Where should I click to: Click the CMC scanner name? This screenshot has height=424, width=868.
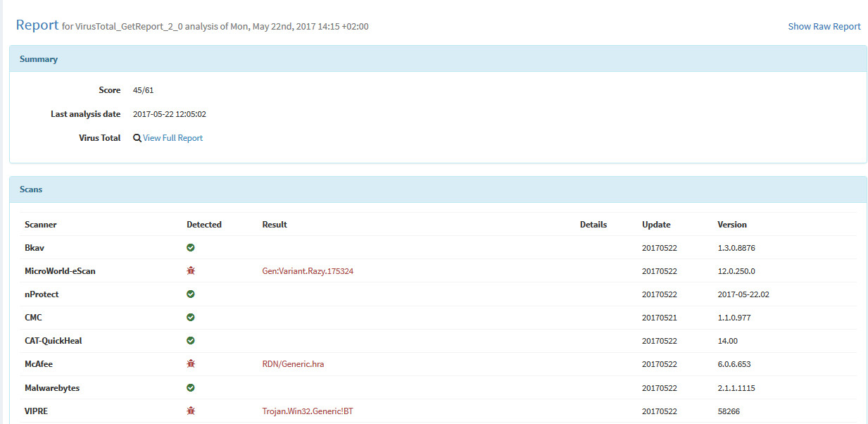pos(33,318)
